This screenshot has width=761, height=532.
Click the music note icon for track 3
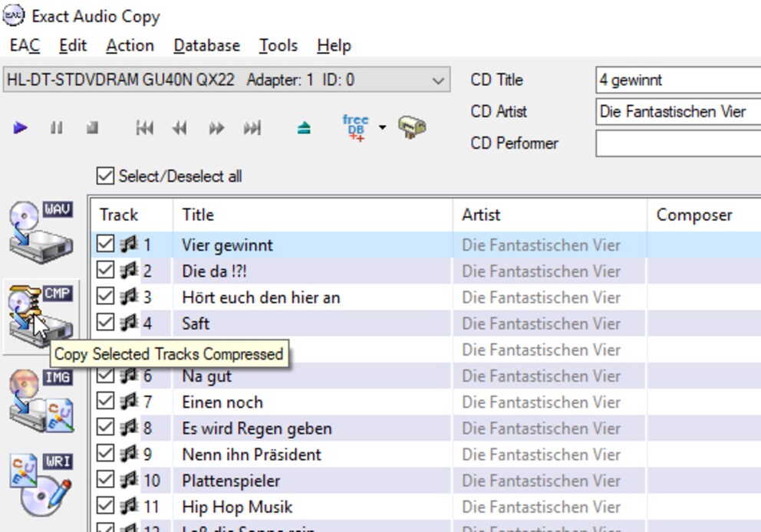click(x=129, y=297)
